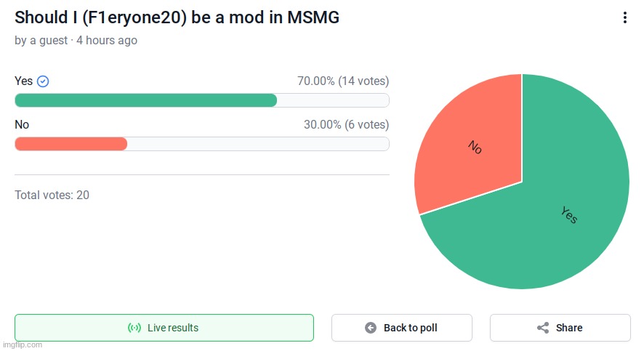Click the imgflip.com watermark
This screenshot has width=644, height=351.
[23, 344]
